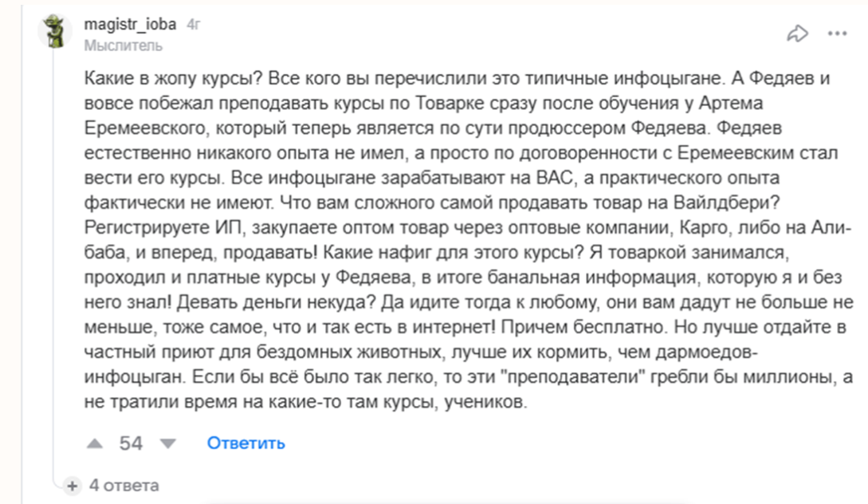Viewport: 868px width, 504px height.
Task: Open the magistr_ioba user profile
Action: [130, 25]
